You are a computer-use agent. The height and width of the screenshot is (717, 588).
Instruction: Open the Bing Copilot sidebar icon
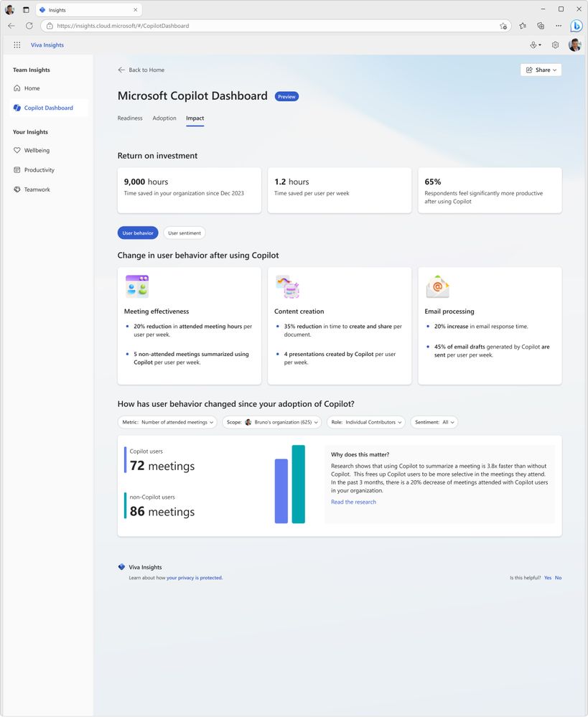[x=576, y=26]
